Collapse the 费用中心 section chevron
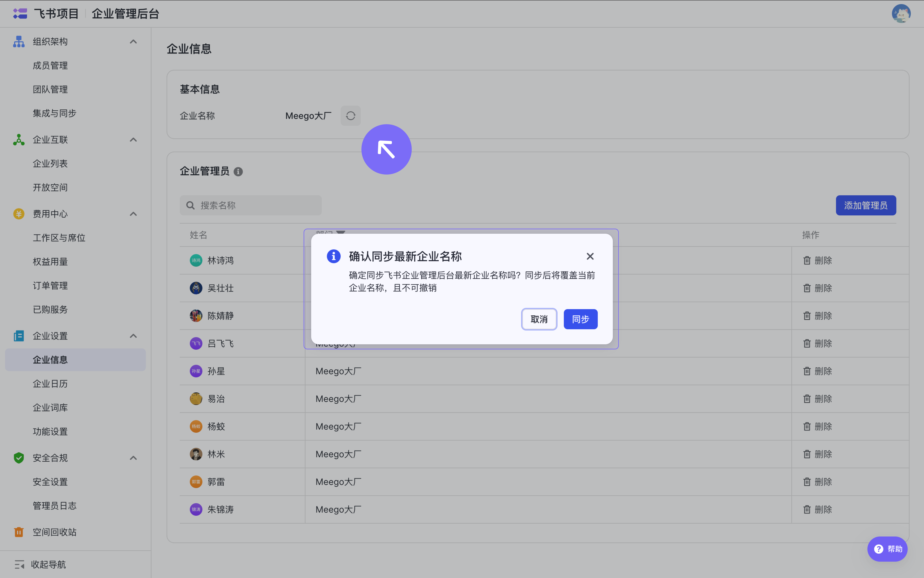 click(x=133, y=214)
